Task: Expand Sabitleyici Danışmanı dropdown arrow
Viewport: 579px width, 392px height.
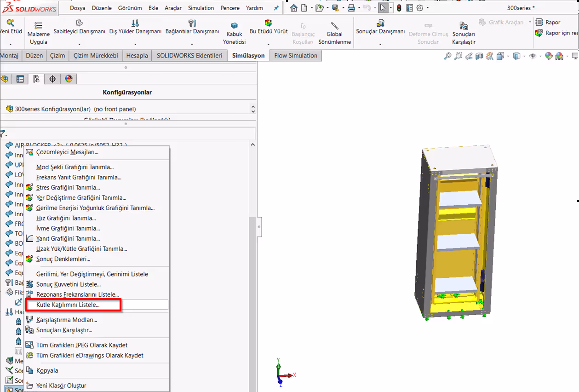Action: pyautogui.click(x=80, y=44)
